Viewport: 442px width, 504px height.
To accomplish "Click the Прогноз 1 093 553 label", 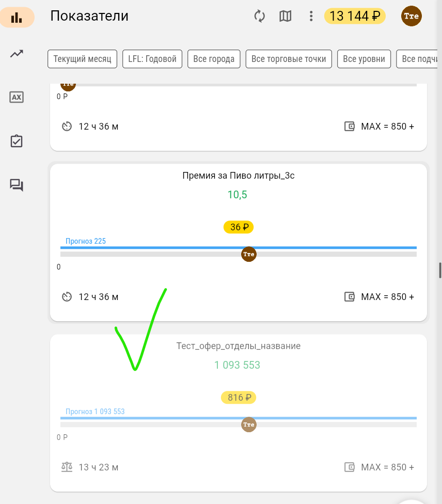I will coord(95,412).
